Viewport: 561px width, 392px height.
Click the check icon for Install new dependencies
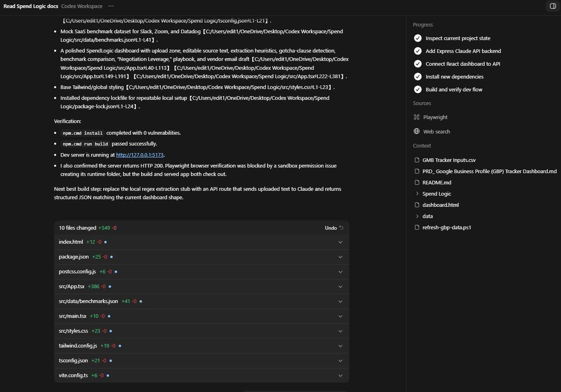tap(418, 77)
